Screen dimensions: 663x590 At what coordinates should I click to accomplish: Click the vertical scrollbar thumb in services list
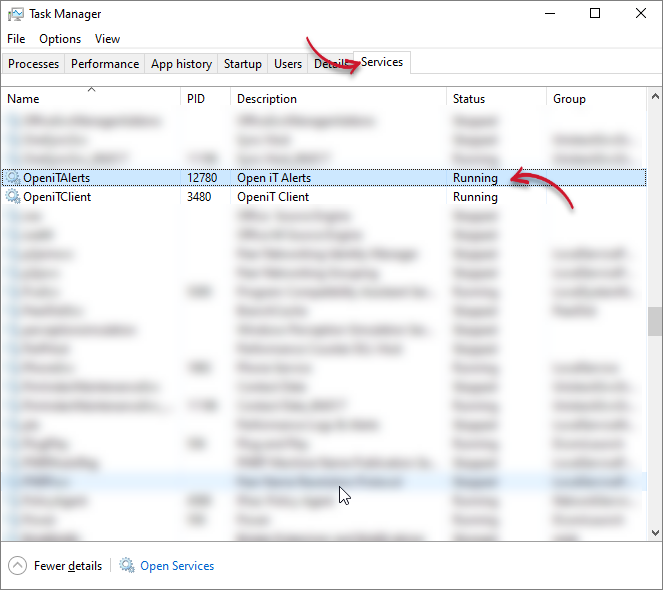point(655,321)
